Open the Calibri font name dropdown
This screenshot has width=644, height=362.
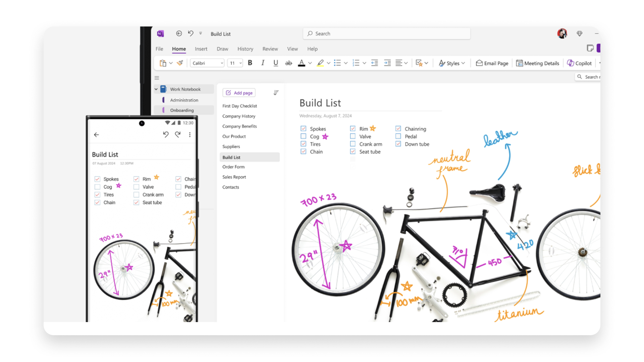pyautogui.click(x=207, y=63)
